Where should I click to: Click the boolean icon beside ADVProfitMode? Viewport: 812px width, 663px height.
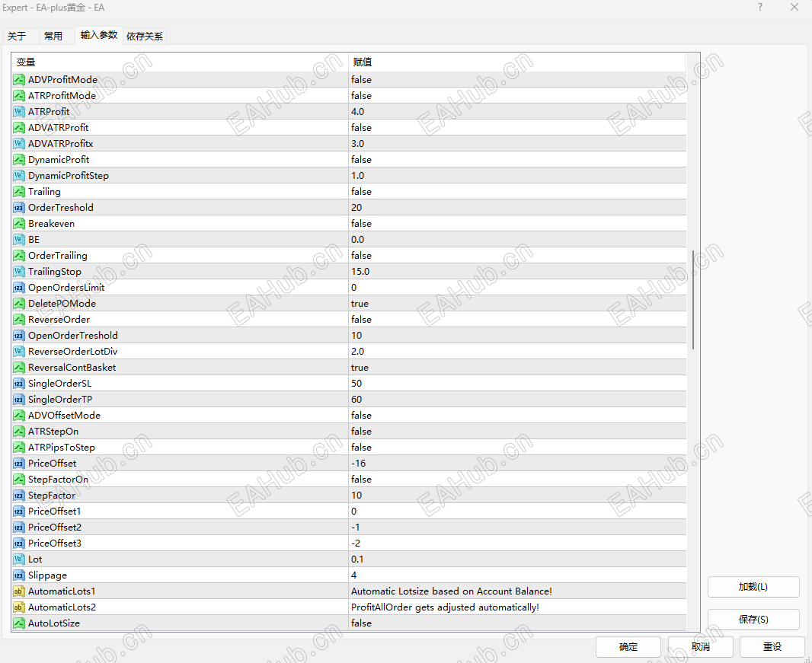[x=19, y=79]
